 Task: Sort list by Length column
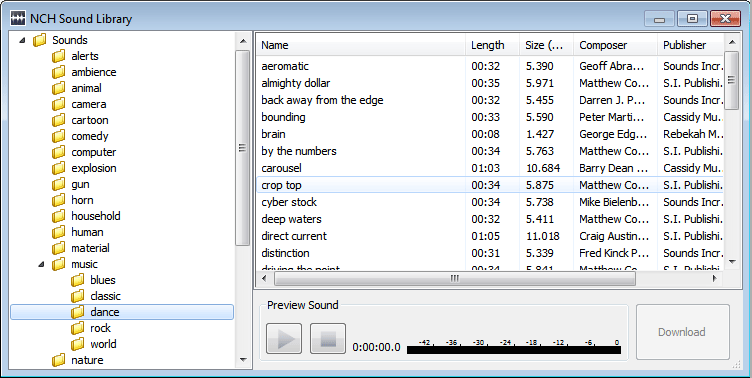click(492, 45)
